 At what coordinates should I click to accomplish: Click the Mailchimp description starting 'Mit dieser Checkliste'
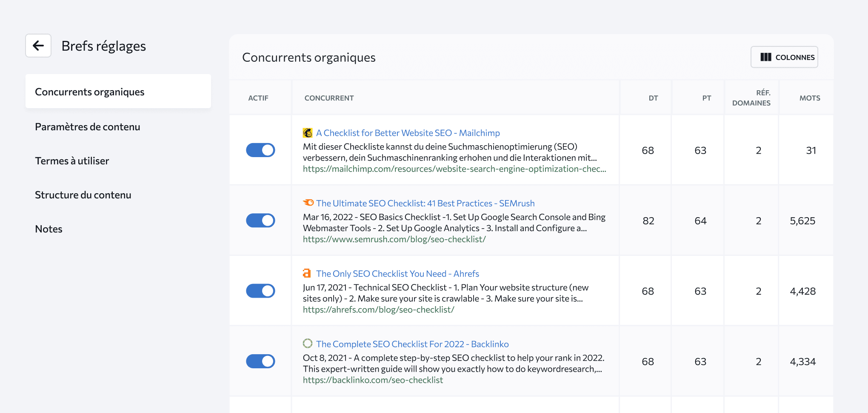450,152
